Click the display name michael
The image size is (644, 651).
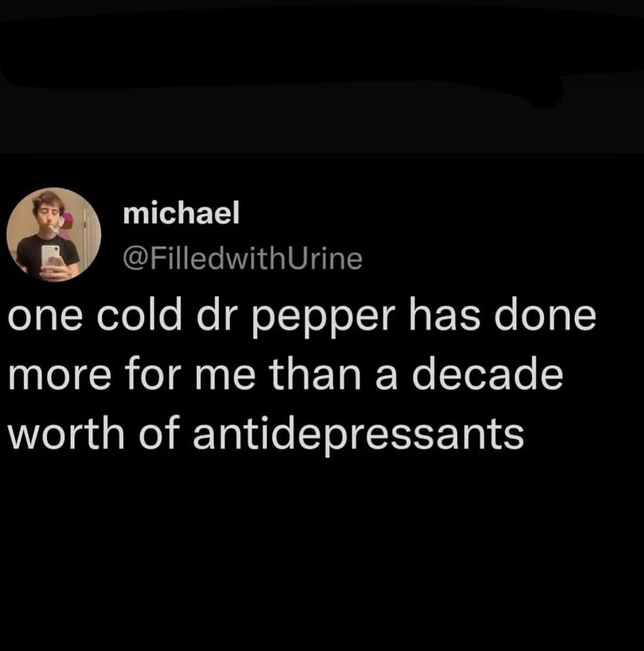click(181, 212)
